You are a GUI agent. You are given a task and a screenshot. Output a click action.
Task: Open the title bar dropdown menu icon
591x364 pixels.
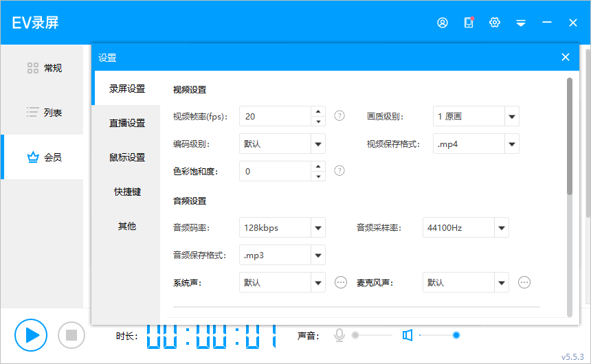click(x=521, y=23)
